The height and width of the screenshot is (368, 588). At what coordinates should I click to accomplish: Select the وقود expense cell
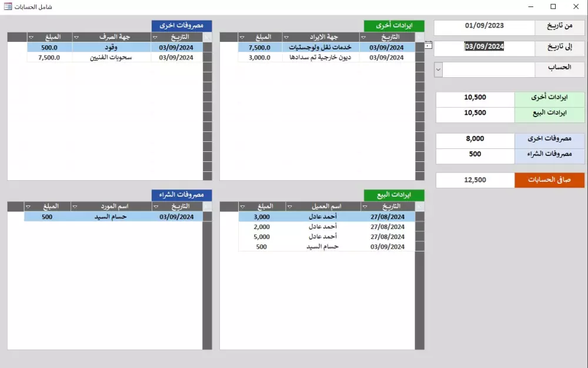[111, 47]
